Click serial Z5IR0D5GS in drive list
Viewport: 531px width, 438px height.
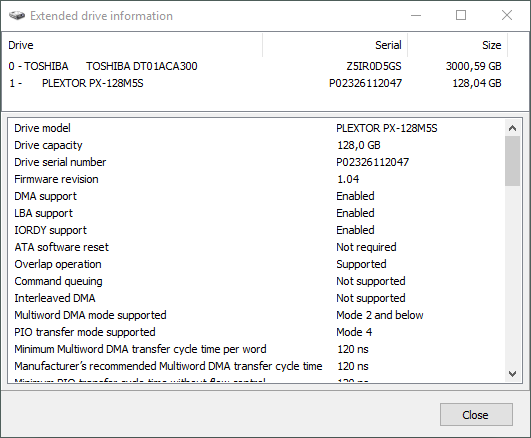click(x=374, y=66)
